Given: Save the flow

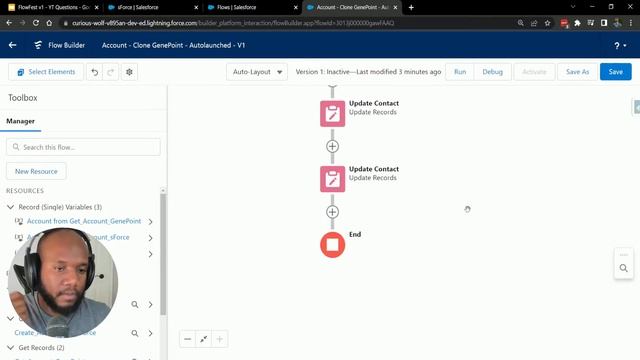Looking at the screenshot, I should pos(616,72).
